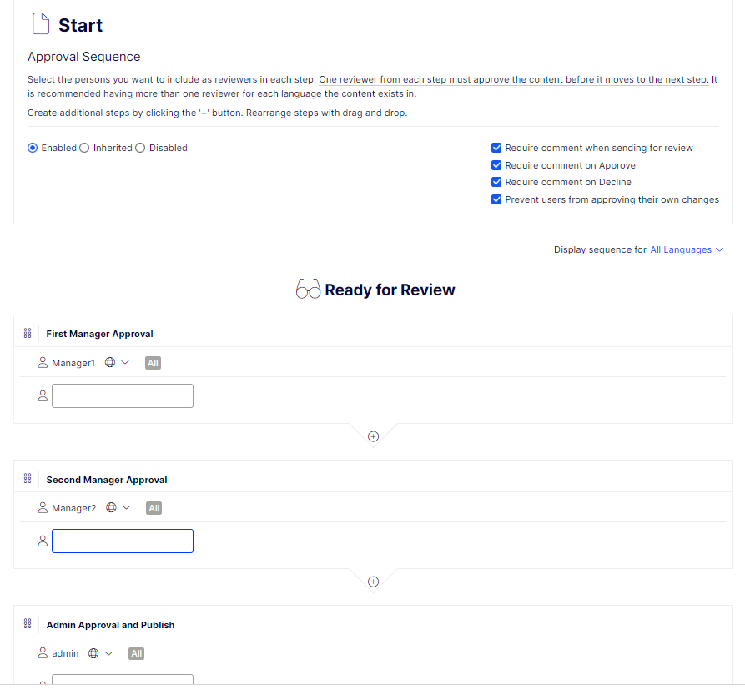Select the Enabled radio button
Image resolution: width=745 pixels, height=700 pixels.
(x=33, y=148)
